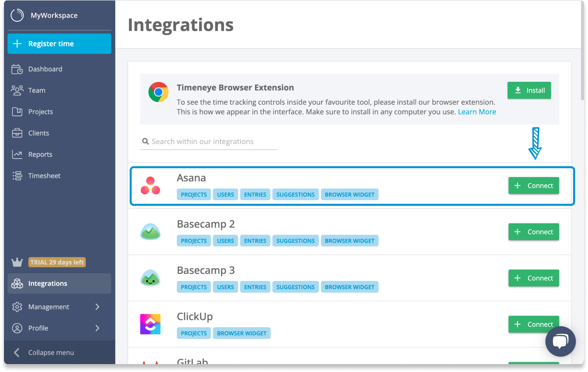
Task: Click the page vertical scrollbar
Action: pyautogui.click(x=582, y=51)
